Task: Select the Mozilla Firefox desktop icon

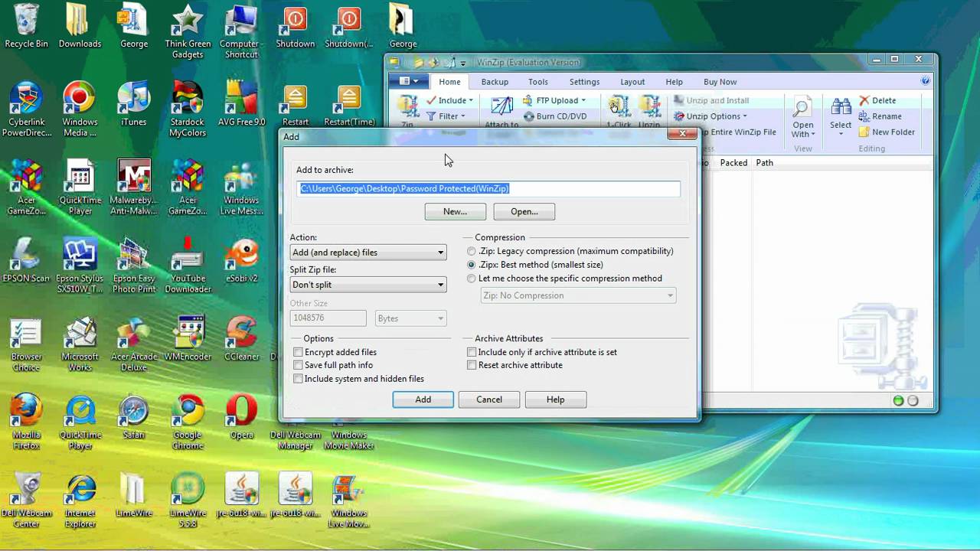Action: (x=26, y=422)
